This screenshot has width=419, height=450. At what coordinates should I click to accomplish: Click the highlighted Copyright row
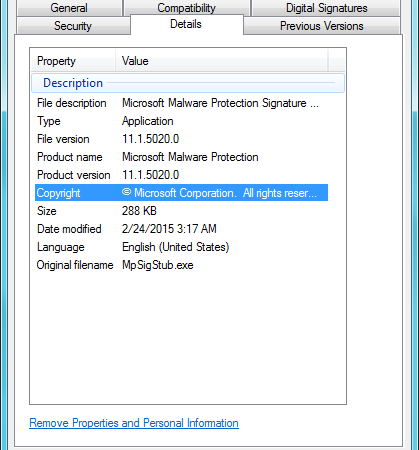click(x=181, y=193)
